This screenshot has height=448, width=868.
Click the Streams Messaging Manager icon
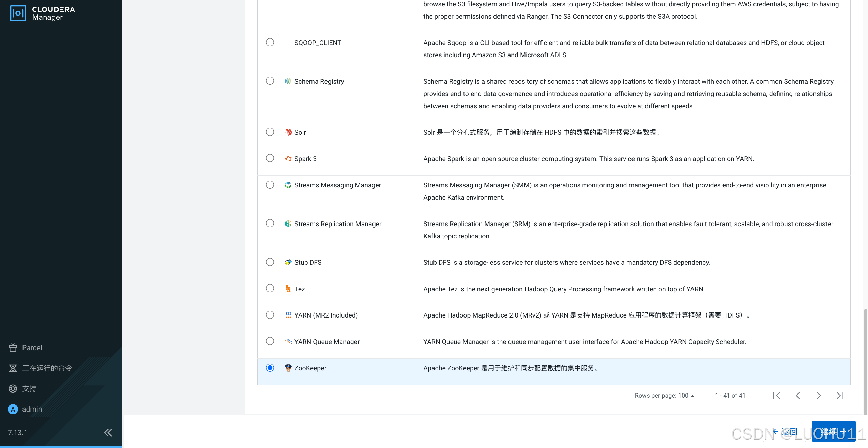[288, 185]
